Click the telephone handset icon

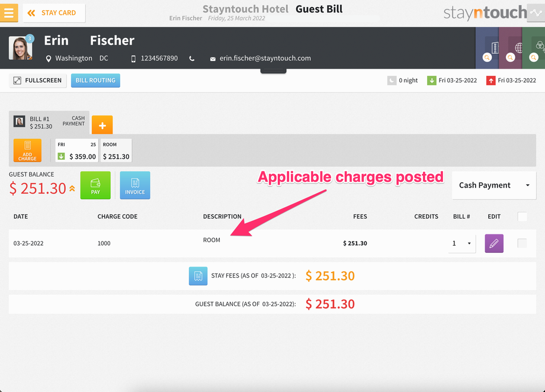[191, 59]
